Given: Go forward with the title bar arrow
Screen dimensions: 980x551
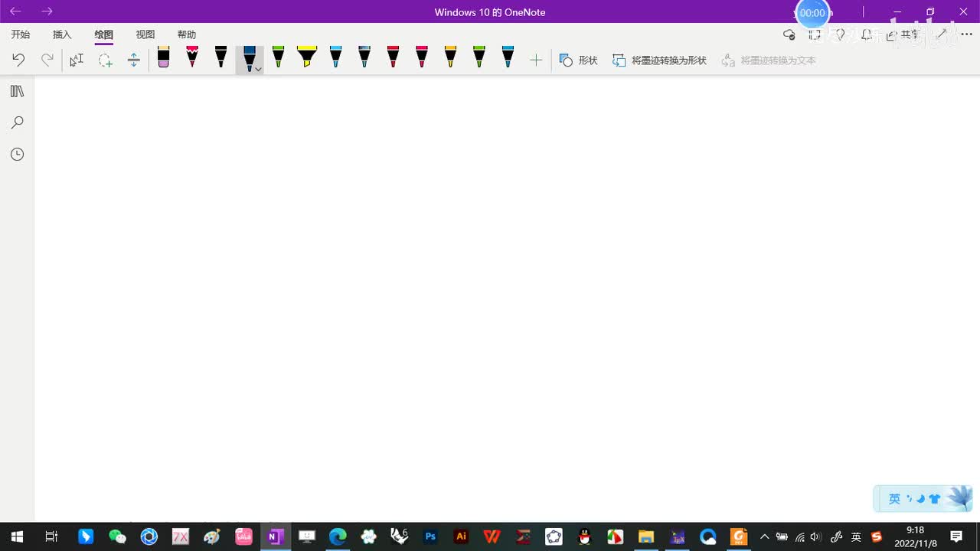Looking at the screenshot, I should pyautogui.click(x=47, y=11).
